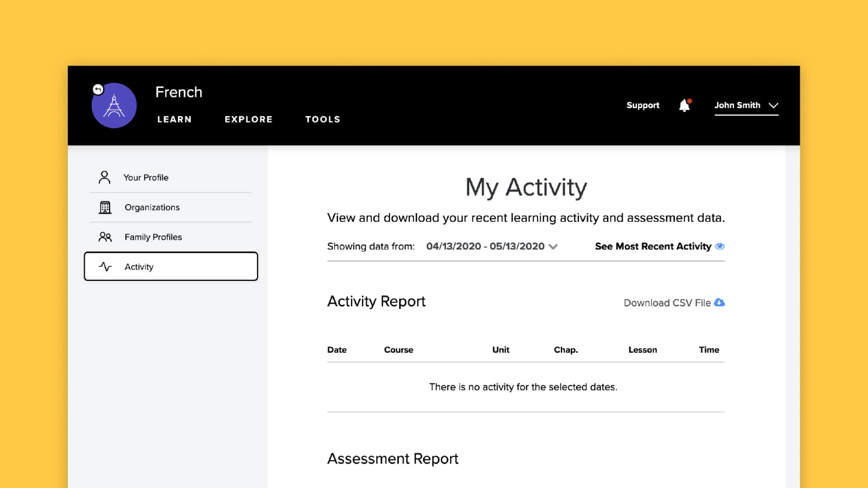Screen dimensions: 868x488
Task: Click Download CSV File link
Action: point(667,303)
